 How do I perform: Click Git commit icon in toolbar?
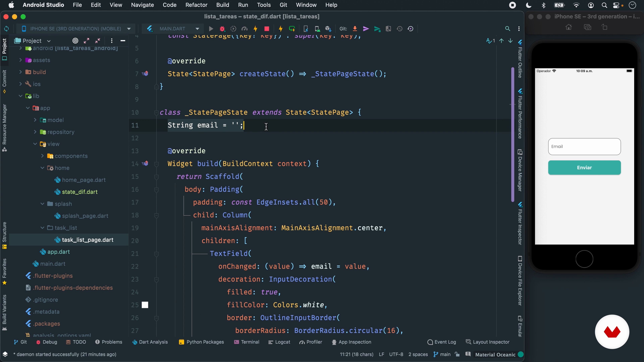pyautogui.click(x=366, y=29)
